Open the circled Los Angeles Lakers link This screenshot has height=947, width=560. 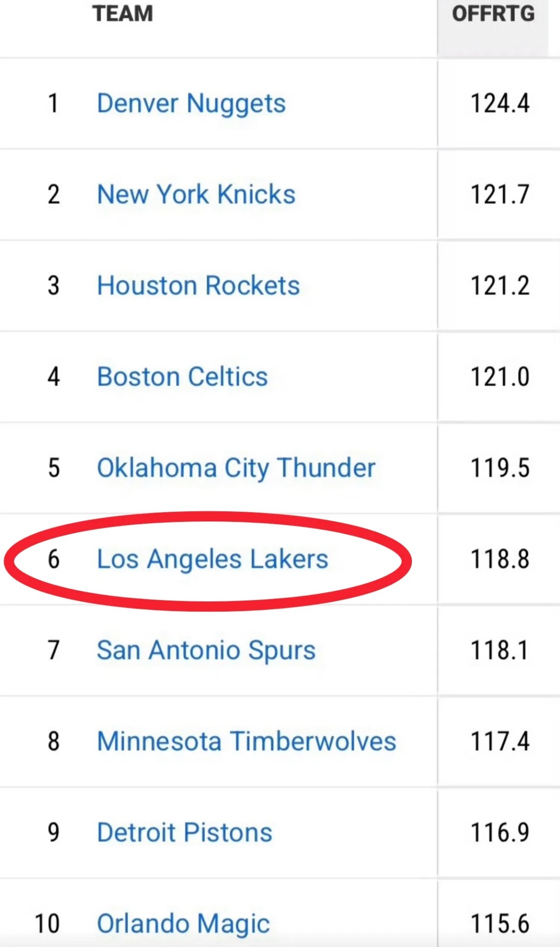tap(213, 559)
